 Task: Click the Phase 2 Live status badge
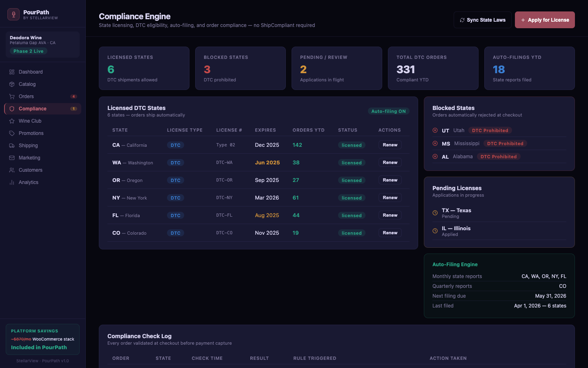click(x=28, y=51)
